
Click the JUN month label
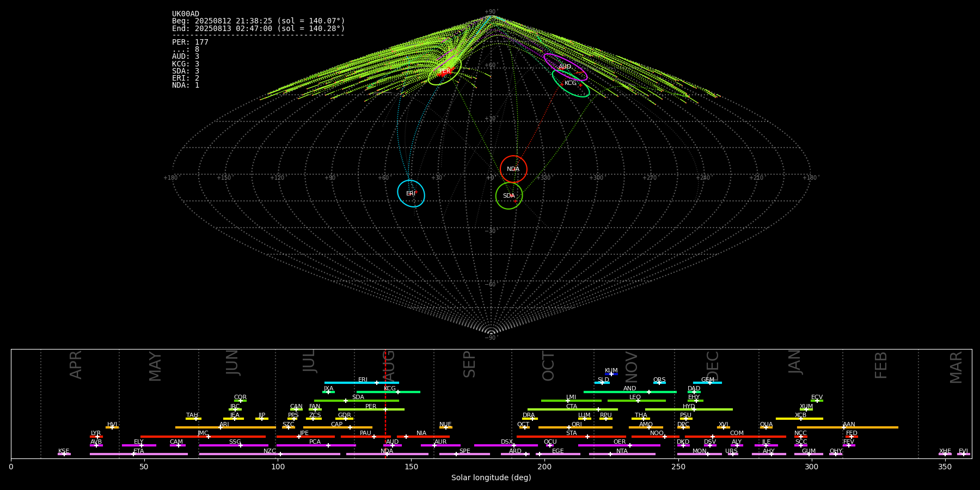(x=232, y=363)
